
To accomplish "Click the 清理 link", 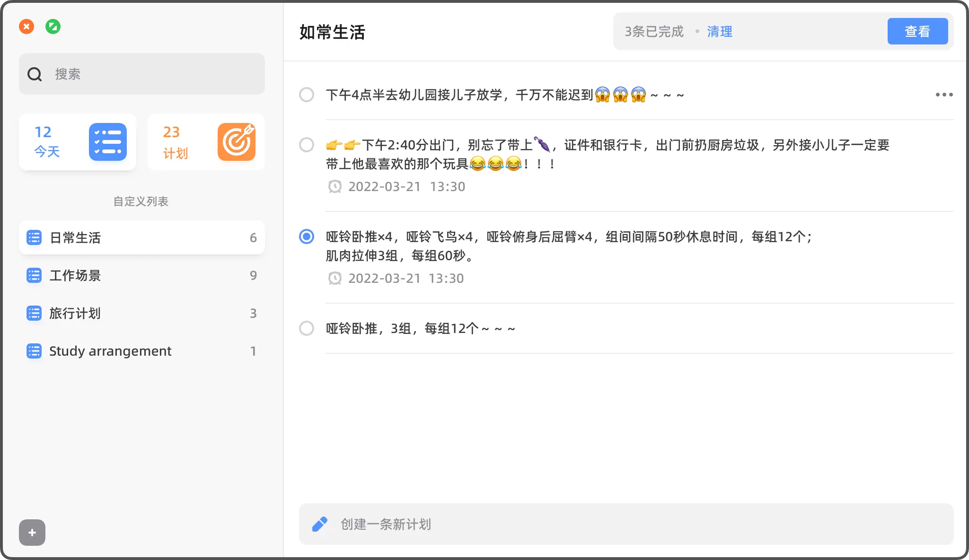I will (720, 32).
